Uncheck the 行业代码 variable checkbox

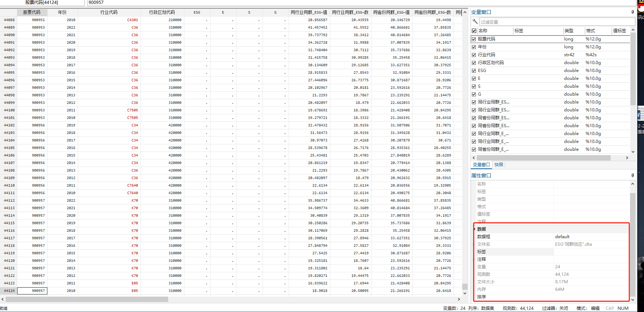474,55
